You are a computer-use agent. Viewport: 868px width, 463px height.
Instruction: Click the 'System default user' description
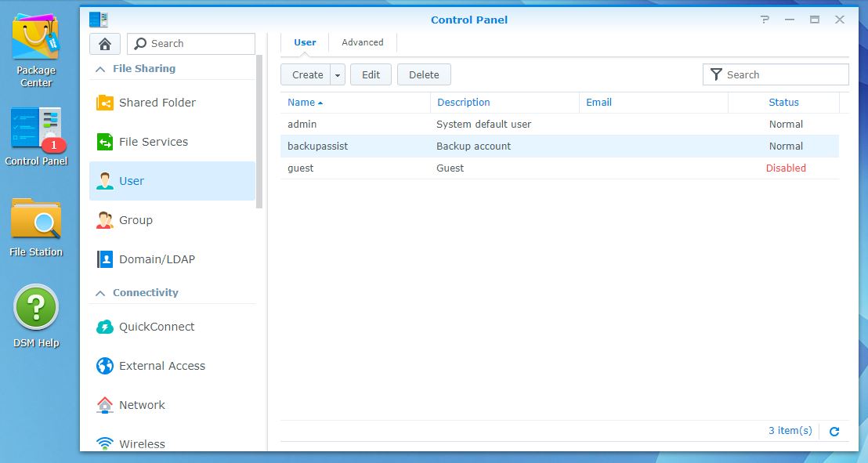[x=483, y=125]
